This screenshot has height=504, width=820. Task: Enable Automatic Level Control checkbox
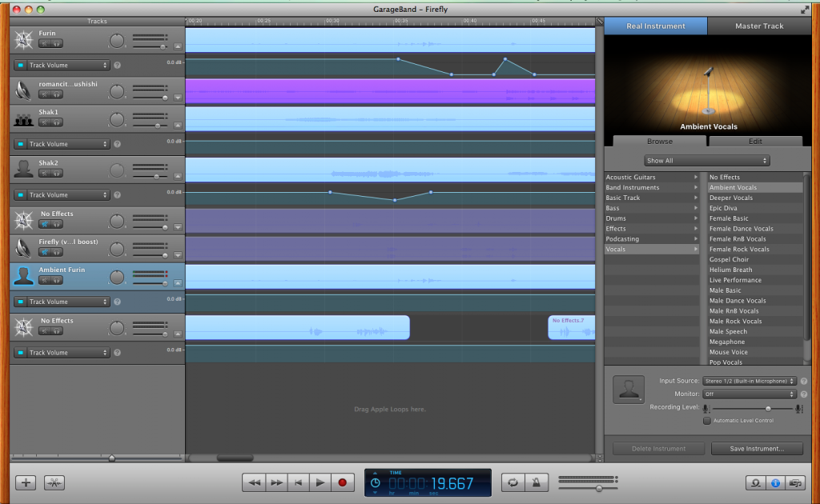click(x=706, y=420)
